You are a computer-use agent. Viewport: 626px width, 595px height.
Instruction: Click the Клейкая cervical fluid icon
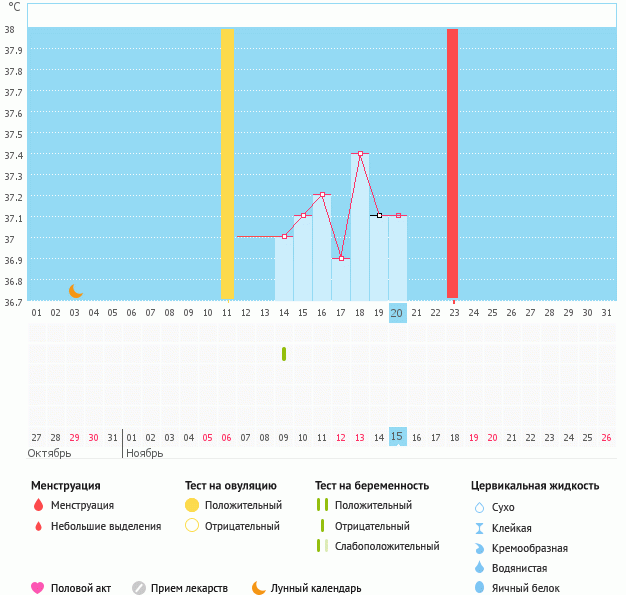click(479, 528)
